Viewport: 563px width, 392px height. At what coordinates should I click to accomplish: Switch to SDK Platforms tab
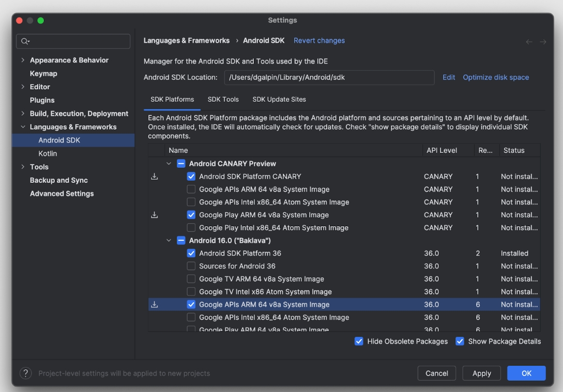[172, 99]
